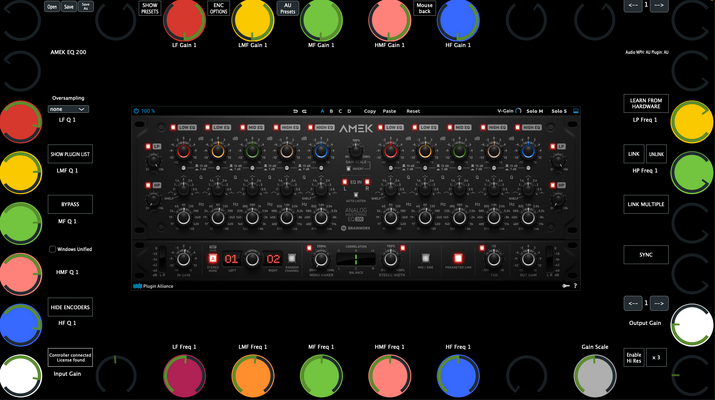
Task: Open the license key icon
Action: (x=565, y=286)
